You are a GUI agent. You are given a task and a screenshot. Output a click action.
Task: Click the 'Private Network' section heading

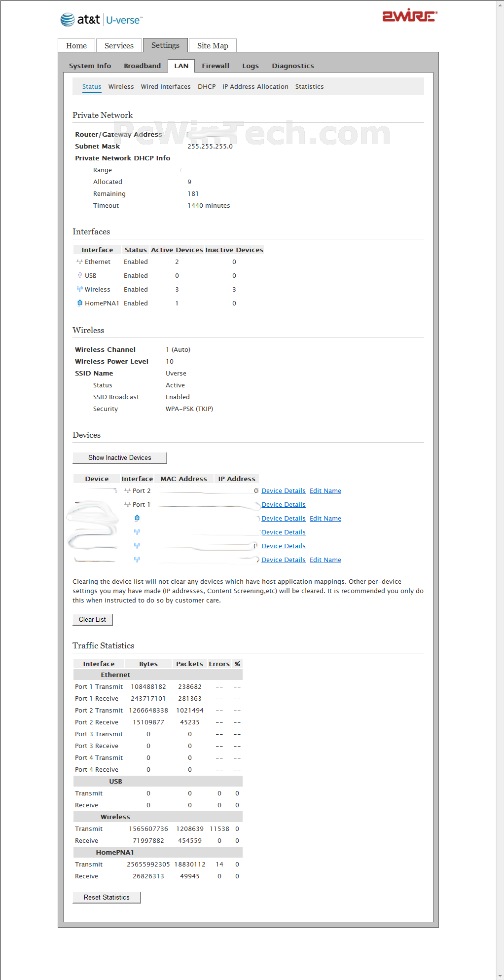(103, 115)
